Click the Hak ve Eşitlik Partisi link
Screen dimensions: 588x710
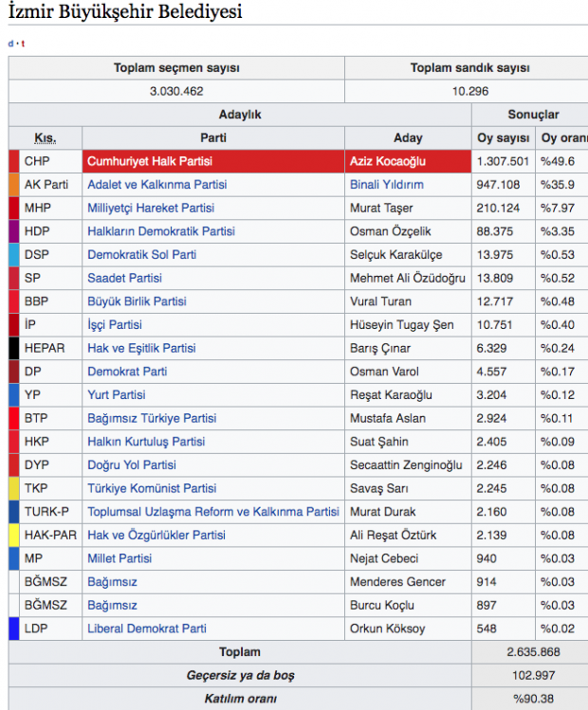tap(141, 348)
